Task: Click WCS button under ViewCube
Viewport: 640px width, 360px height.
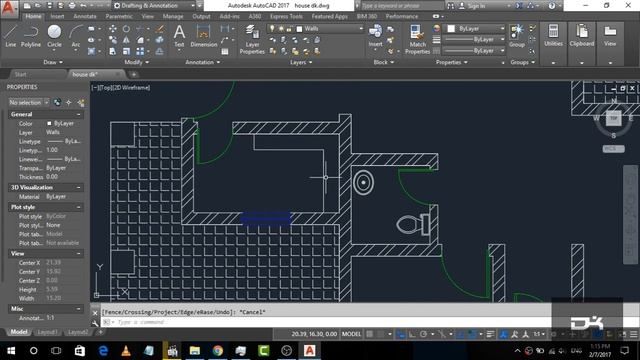Action: pos(613,149)
